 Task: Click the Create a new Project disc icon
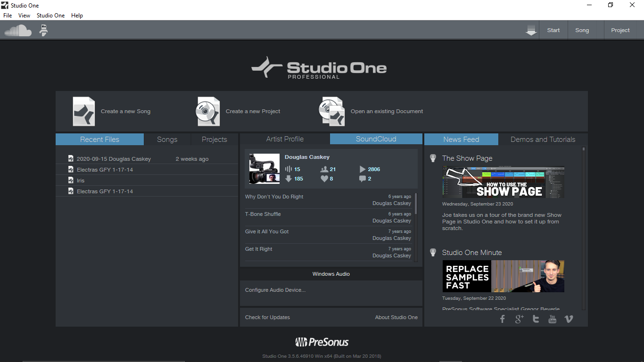(208, 112)
